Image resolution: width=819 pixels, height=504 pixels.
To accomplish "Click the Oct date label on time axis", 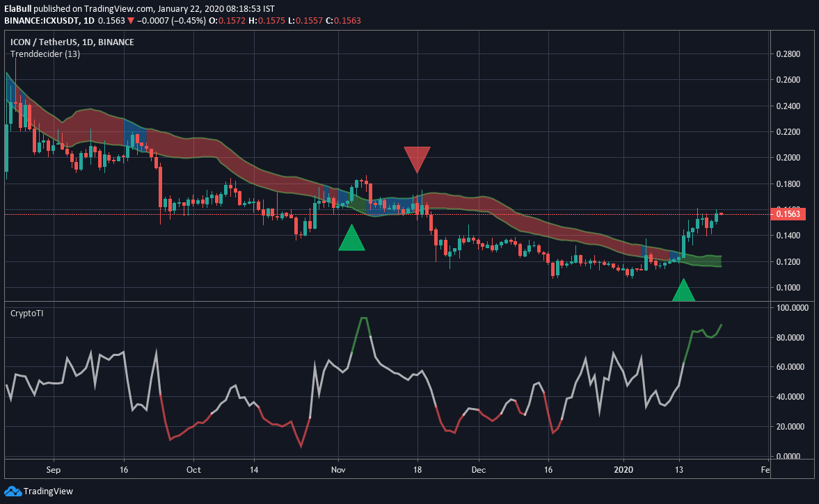I will pos(193,469).
